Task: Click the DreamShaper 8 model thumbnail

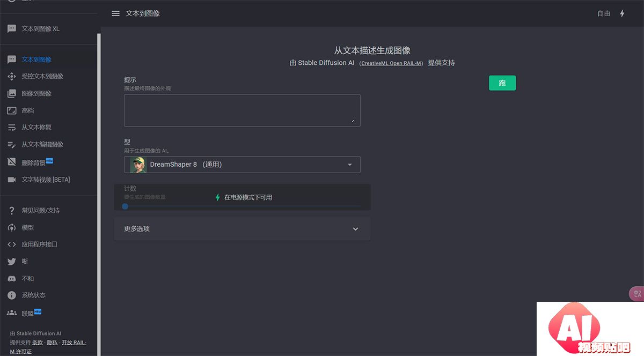Action: tap(138, 165)
